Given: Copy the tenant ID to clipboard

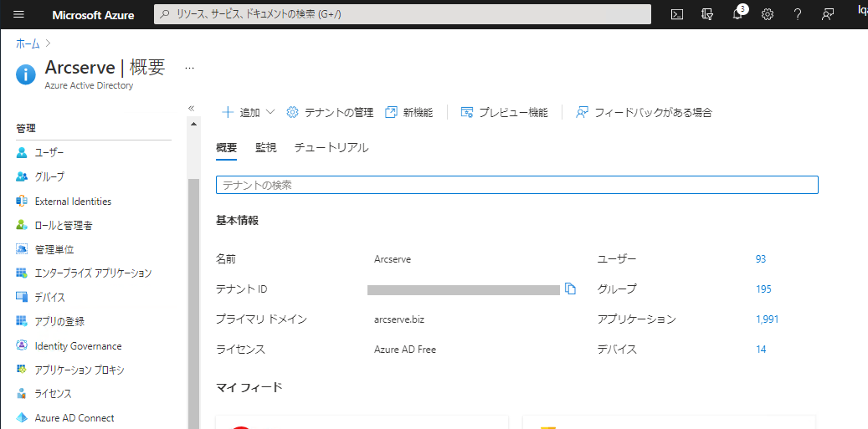Looking at the screenshot, I should (570, 289).
